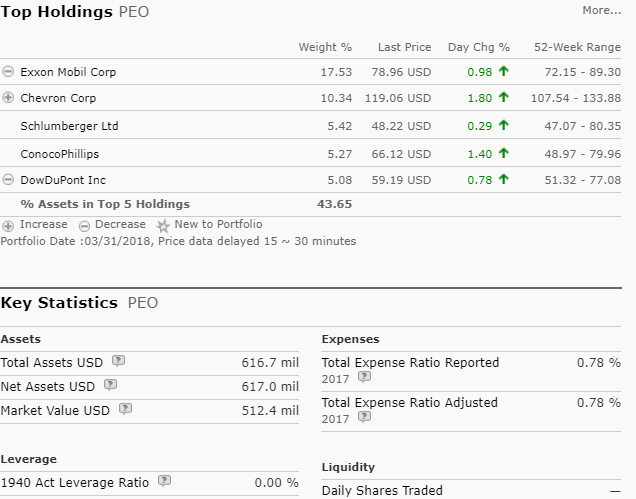Screen dimensions: 636x499
Task: Select Total Assets value 616.7 mil
Action: click(x=270, y=362)
